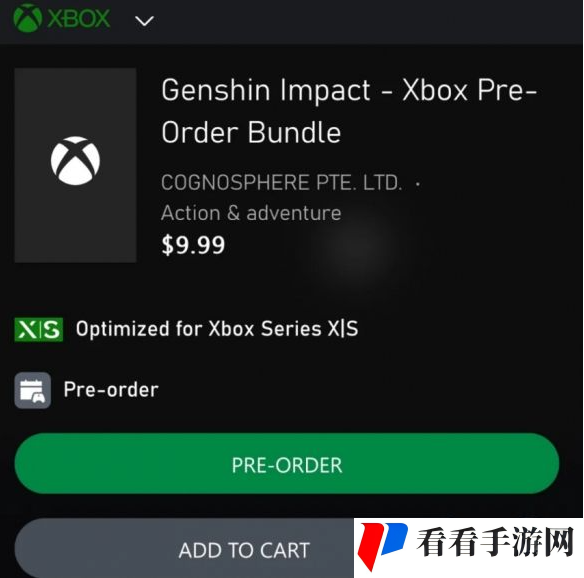Open the COGNOSPHERE PTE. LTD. publisher link
Image resolution: width=584 pixels, height=578 pixels.
[282, 182]
